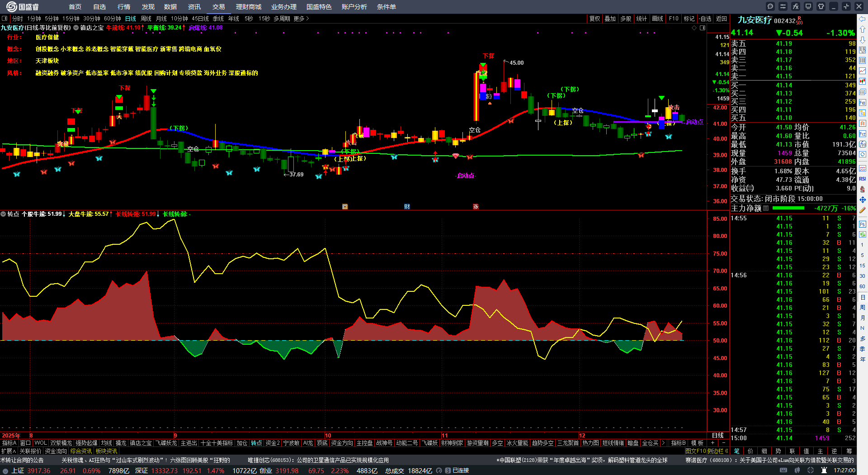The height and width of the screenshot is (475, 868).
Task: Select the 日线 period tab
Action: click(131, 19)
